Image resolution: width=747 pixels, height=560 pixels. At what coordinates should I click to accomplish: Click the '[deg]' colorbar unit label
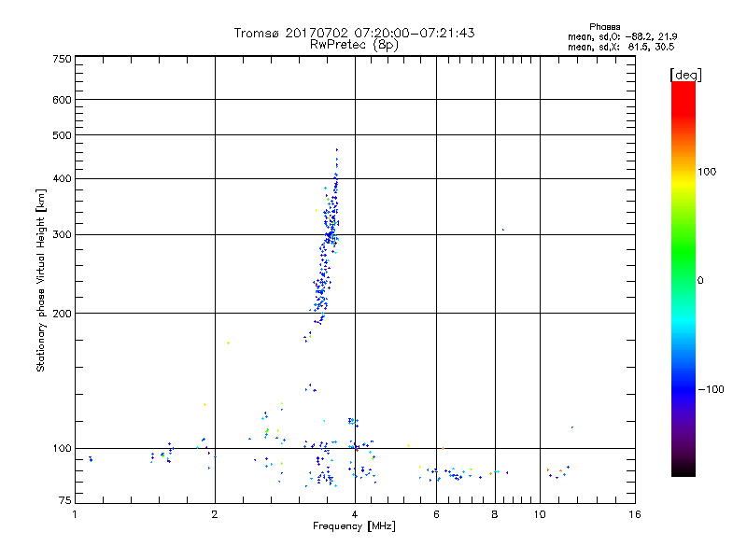point(685,75)
